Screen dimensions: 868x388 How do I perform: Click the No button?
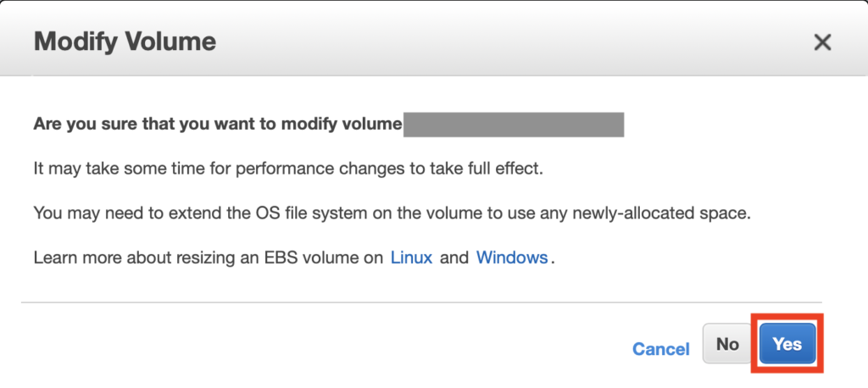pos(727,344)
